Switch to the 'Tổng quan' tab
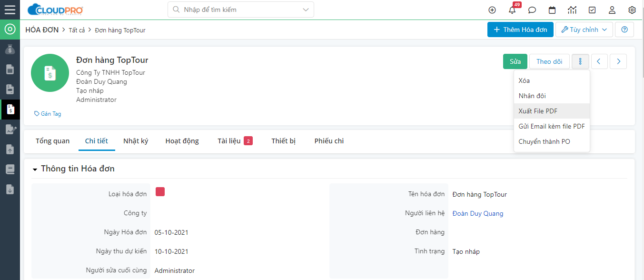 coord(53,141)
